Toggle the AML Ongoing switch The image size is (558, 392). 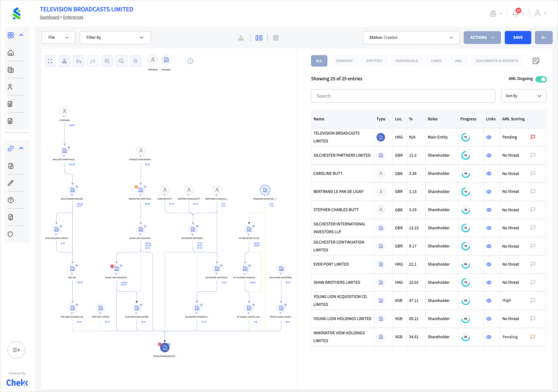coord(541,79)
